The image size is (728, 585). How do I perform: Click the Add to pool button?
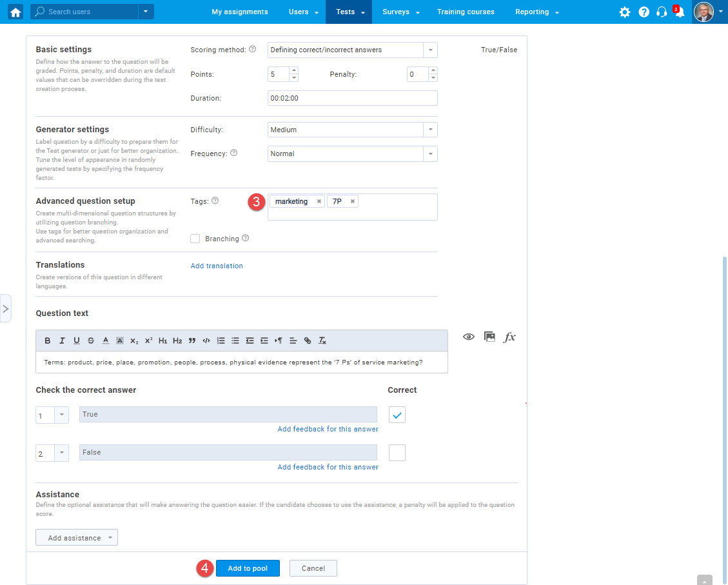tap(248, 568)
